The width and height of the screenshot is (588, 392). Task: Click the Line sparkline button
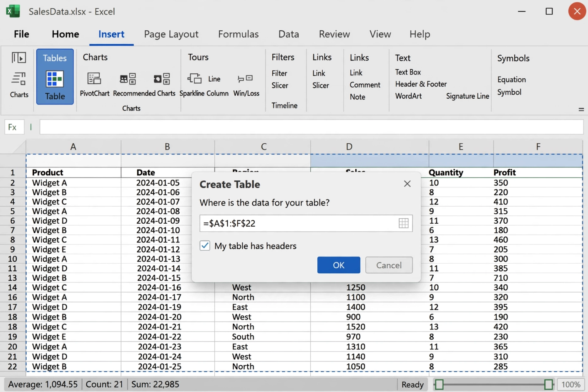[x=214, y=79]
